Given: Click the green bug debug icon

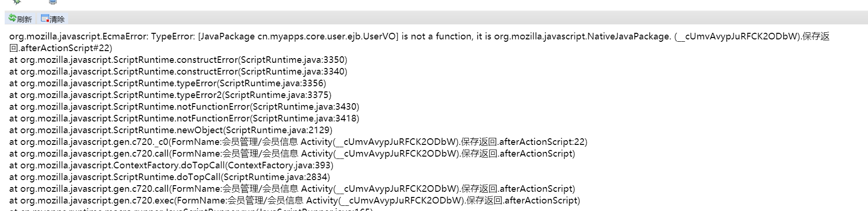Looking at the screenshot, I should pos(17,2).
